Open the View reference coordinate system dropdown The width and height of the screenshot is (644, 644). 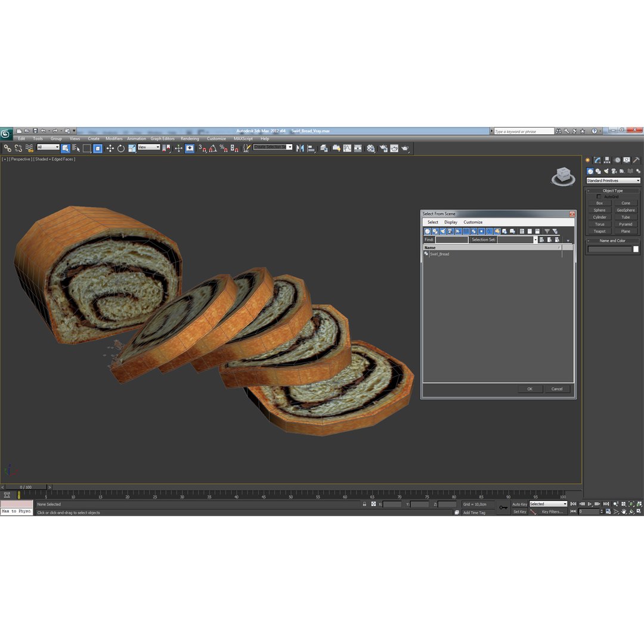point(148,147)
